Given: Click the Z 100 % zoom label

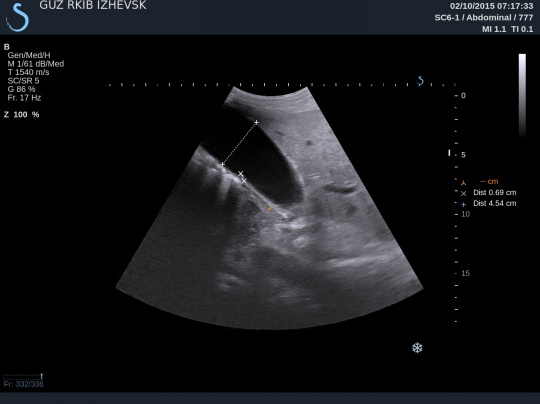Looking at the screenshot, I should pyautogui.click(x=21, y=115).
